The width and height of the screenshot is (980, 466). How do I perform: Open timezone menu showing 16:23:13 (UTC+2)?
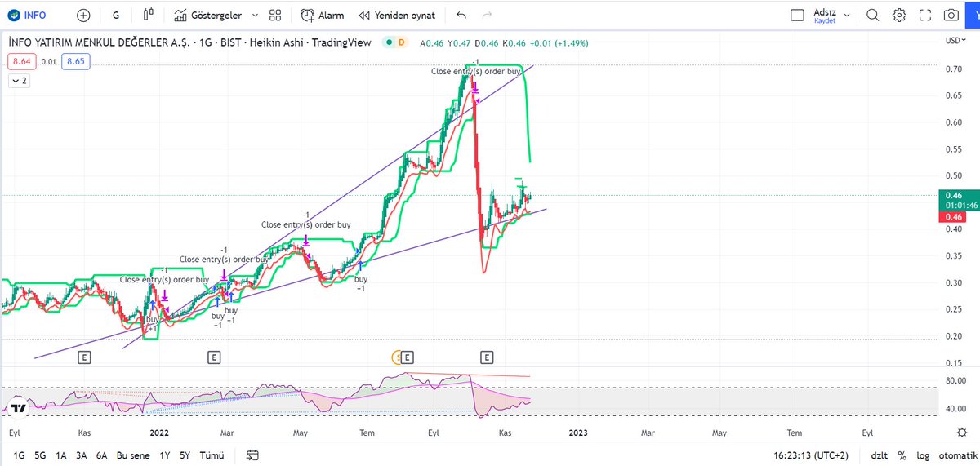(x=812, y=455)
